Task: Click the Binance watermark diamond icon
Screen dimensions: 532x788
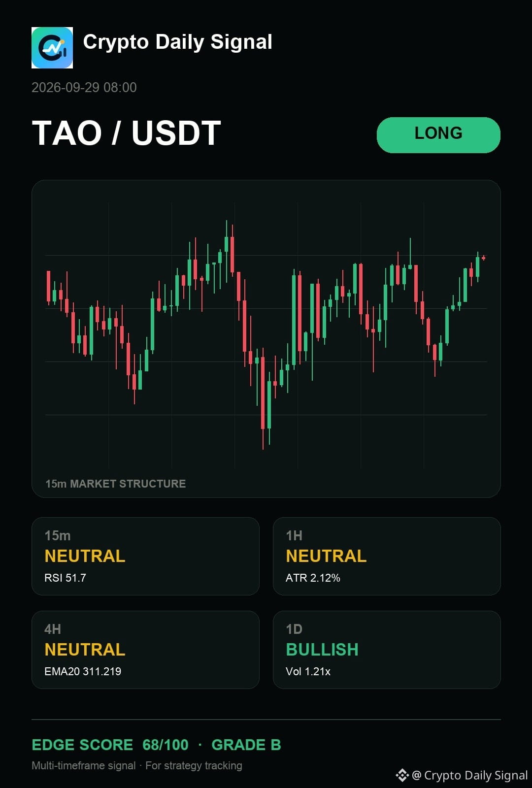Action: point(402,775)
